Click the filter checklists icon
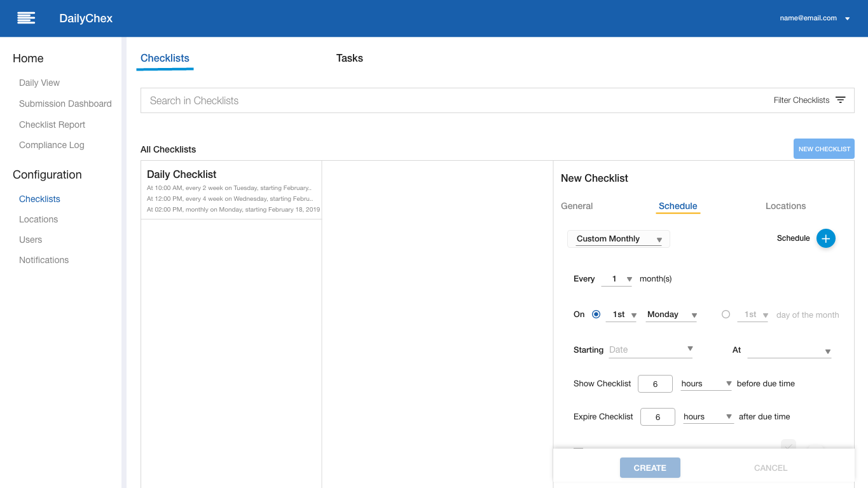The width and height of the screenshot is (868, 488). pos(841,100)
